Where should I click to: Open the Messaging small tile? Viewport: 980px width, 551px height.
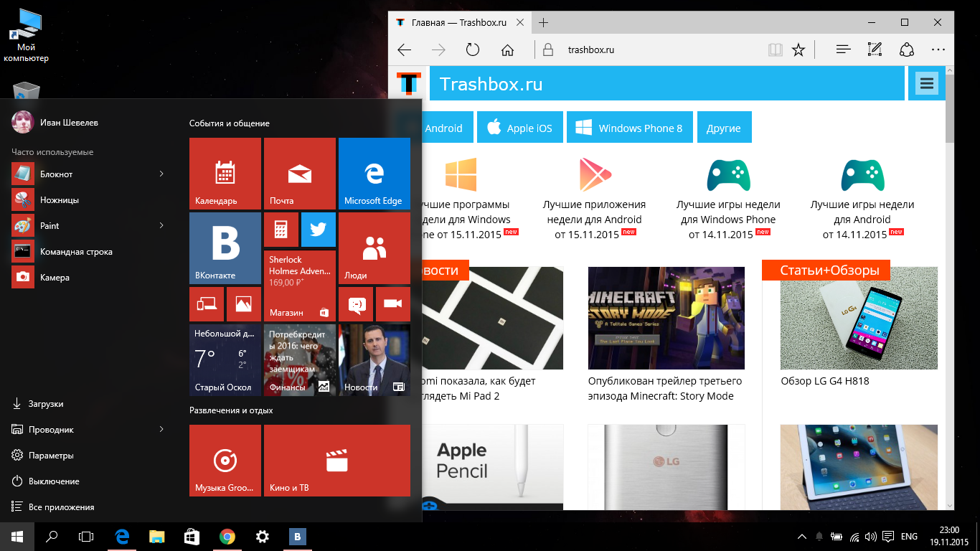click(x=355, y=304)
